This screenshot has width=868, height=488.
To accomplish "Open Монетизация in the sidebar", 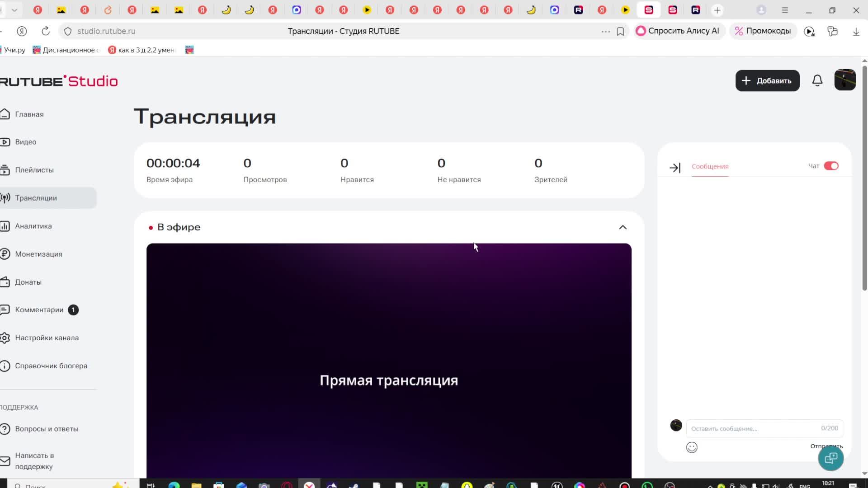I will 38,254.
